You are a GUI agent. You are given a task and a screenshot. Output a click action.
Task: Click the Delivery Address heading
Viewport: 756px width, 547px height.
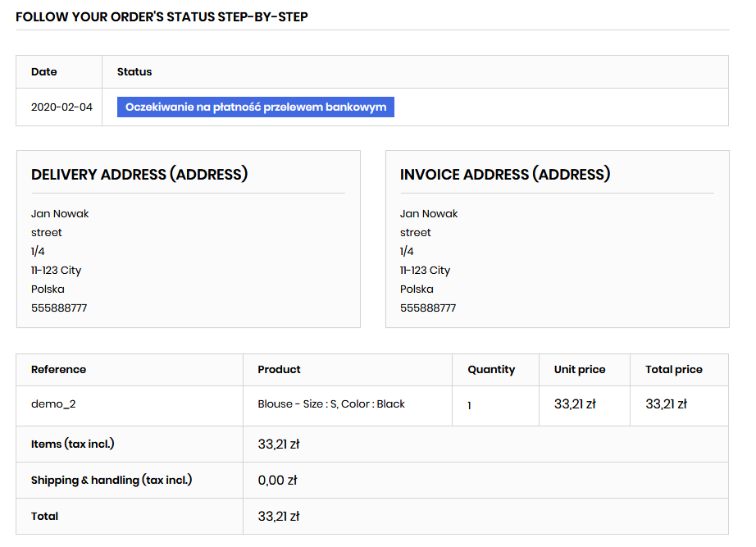pyautogui.click(x=139, y=175)
